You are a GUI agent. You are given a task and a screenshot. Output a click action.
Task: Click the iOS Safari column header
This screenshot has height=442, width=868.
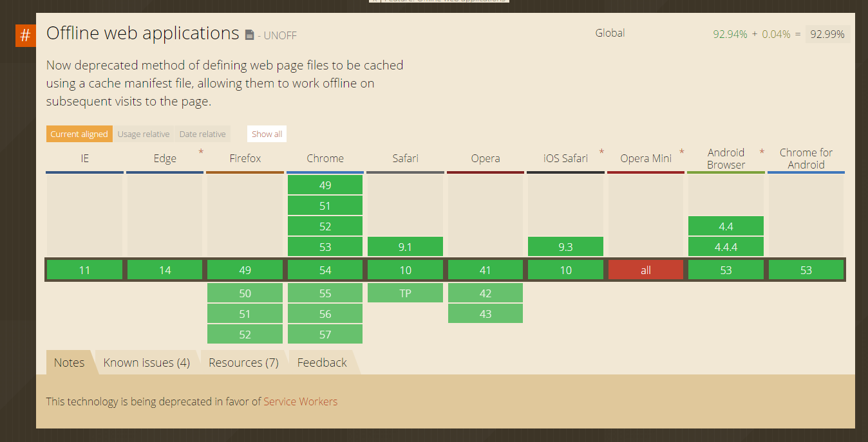tap(566, 158)
